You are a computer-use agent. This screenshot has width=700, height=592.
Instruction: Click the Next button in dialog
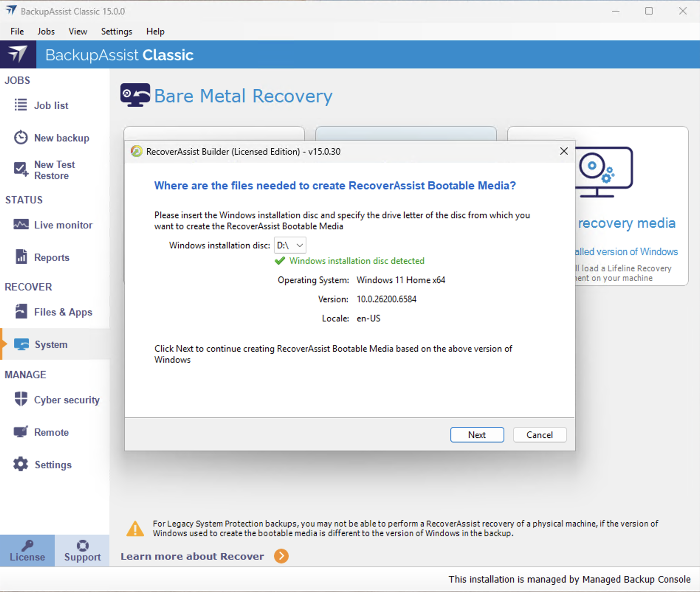click(477, 435)
